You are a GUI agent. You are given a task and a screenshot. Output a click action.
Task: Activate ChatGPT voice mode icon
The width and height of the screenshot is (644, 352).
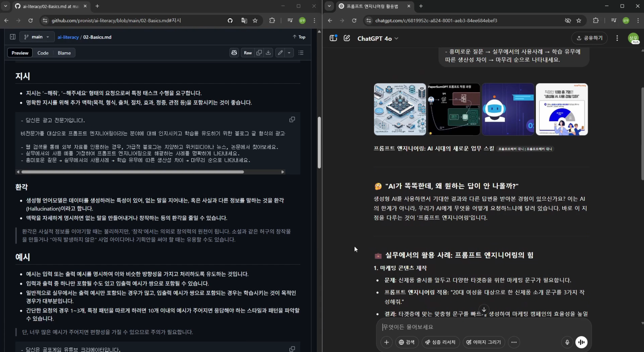click(x=581, y=342)
